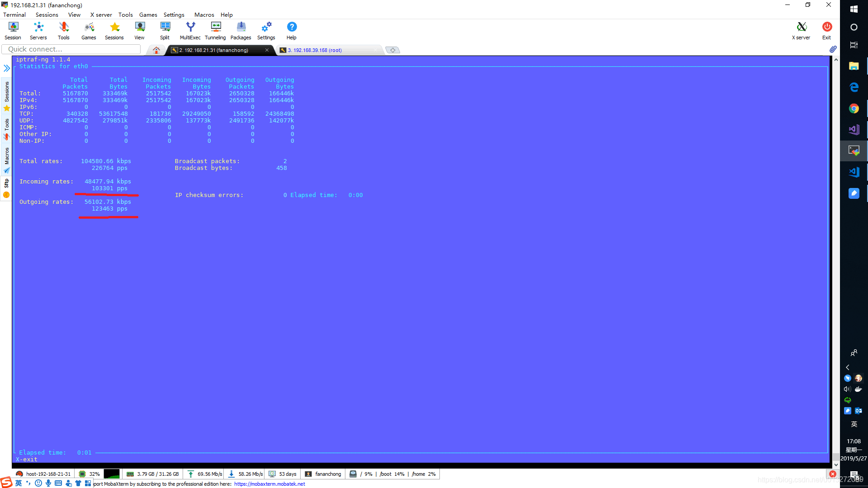Click the Split terminal icon

coord(165,31)
